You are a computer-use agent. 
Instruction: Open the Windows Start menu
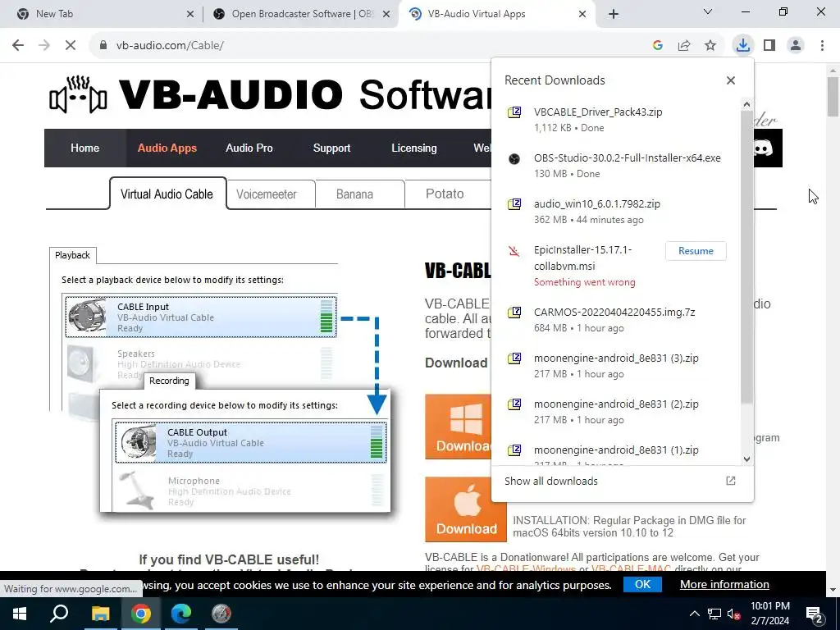point(20,614)
